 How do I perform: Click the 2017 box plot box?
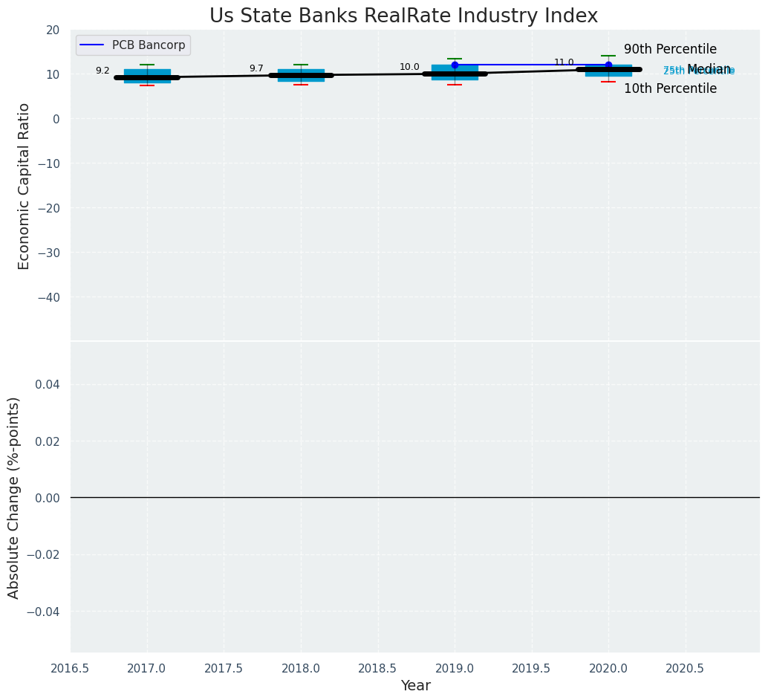pos(147,72)
